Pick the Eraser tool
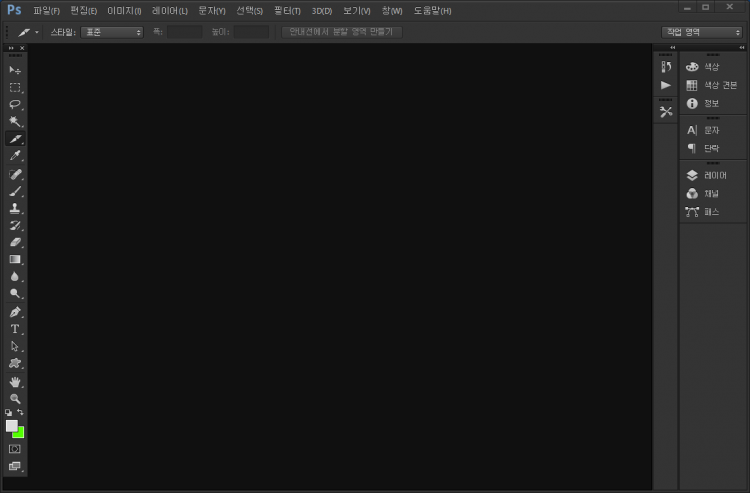 pyautogui.click(x=15, y=242)
